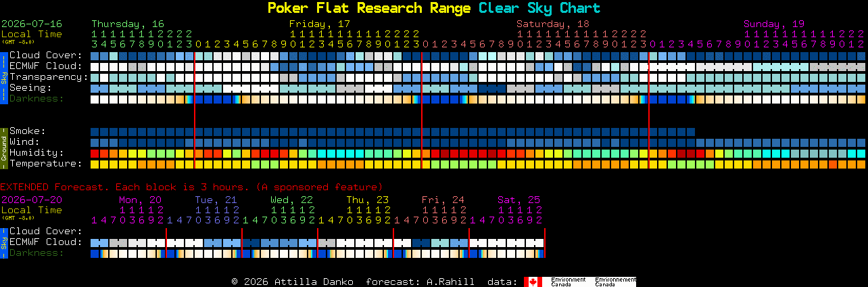
Task: Select the 'Sunday, 19' day header
Action: pyautogui.click(x=774, y=24)
